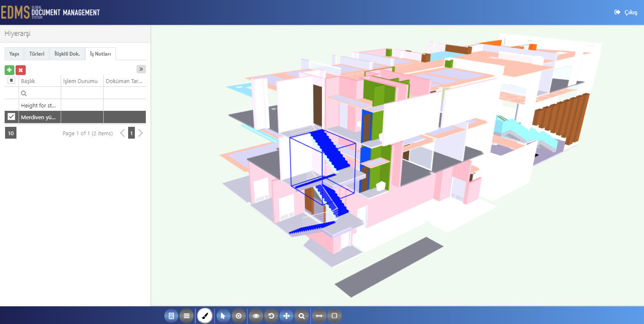Click the magnifier zoom tool
This screenshot has width=644, height=324.
[x=301, y=316]
